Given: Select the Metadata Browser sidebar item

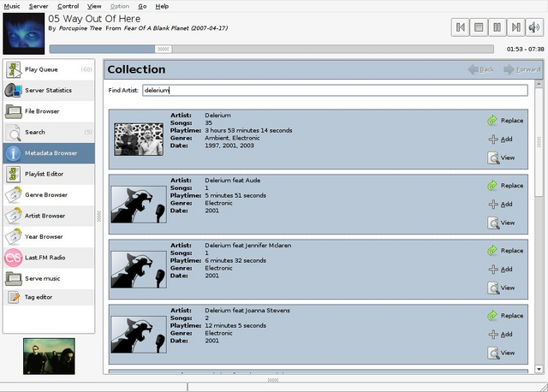Looking at the screenshot, I should (49, 153).
